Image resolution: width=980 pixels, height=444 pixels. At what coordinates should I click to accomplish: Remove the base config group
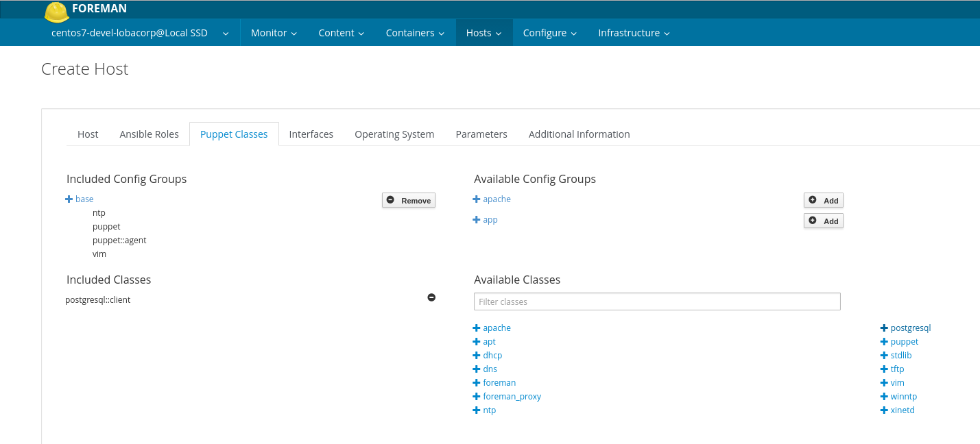point(409,200)
